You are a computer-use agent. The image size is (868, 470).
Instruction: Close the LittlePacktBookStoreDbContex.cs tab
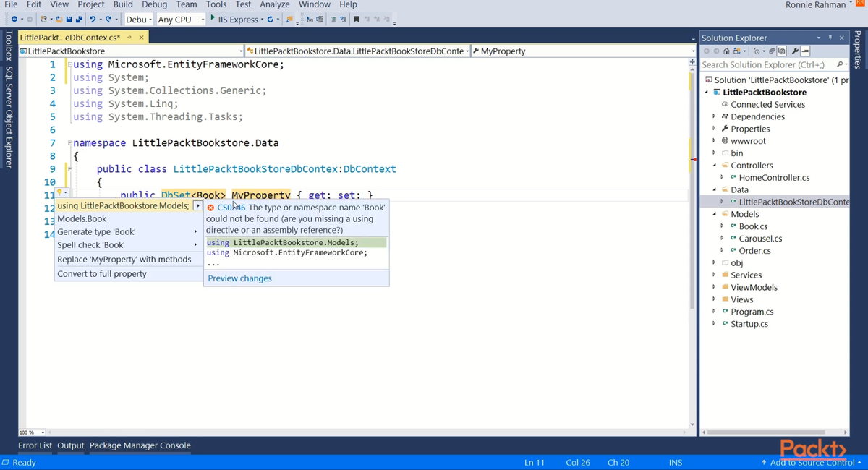(141, 37)
